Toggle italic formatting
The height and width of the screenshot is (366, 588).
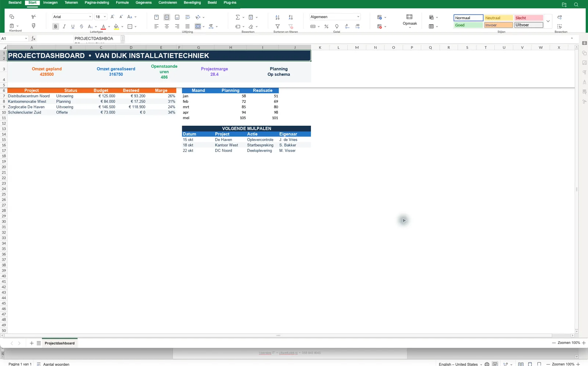coord(64,26)
